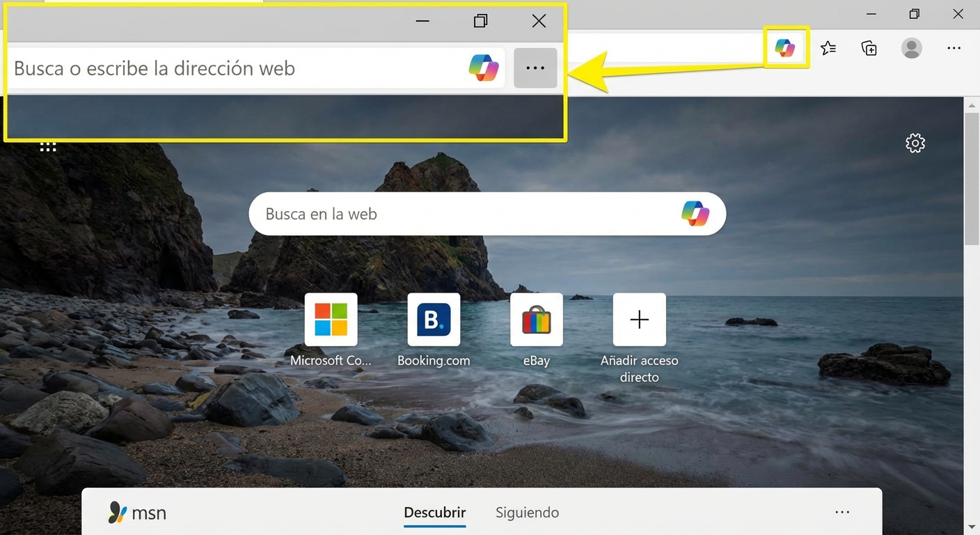Switch to the Siguiendo tab

click(x=527, y=512)
